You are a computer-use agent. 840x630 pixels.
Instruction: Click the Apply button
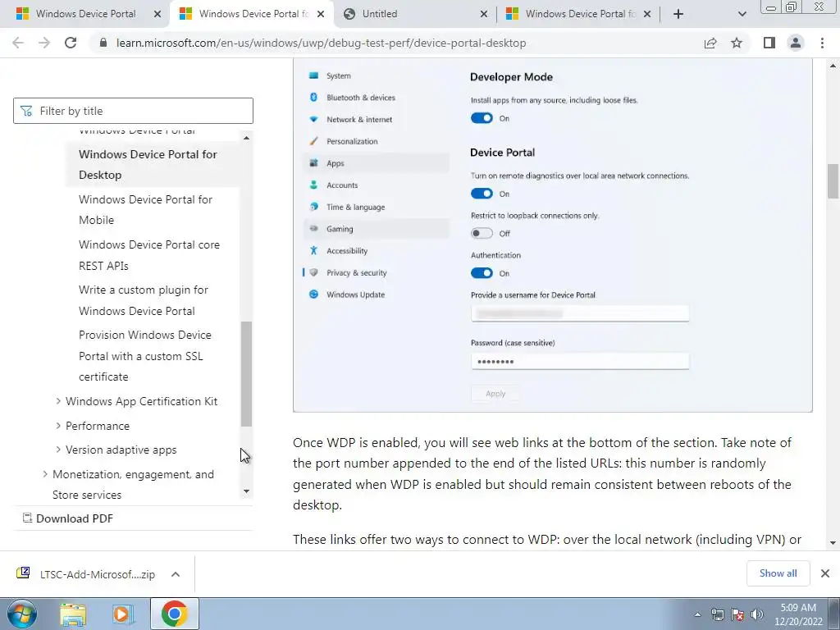[495, 394]
